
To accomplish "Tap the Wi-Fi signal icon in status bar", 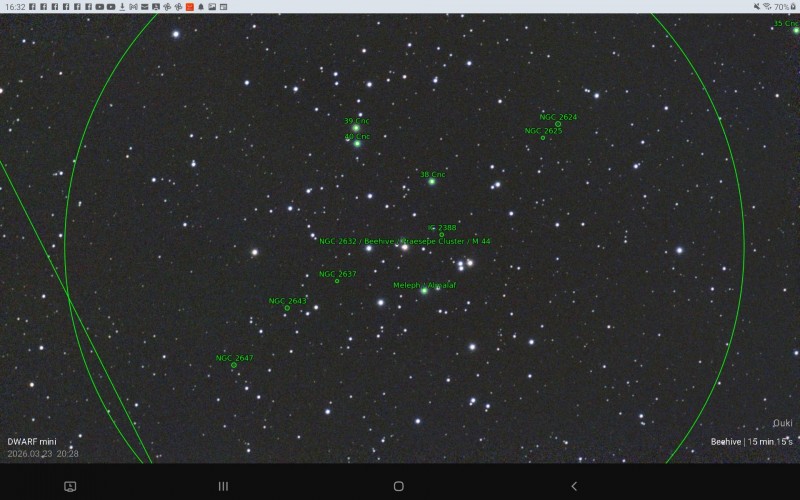I will 767,7.
